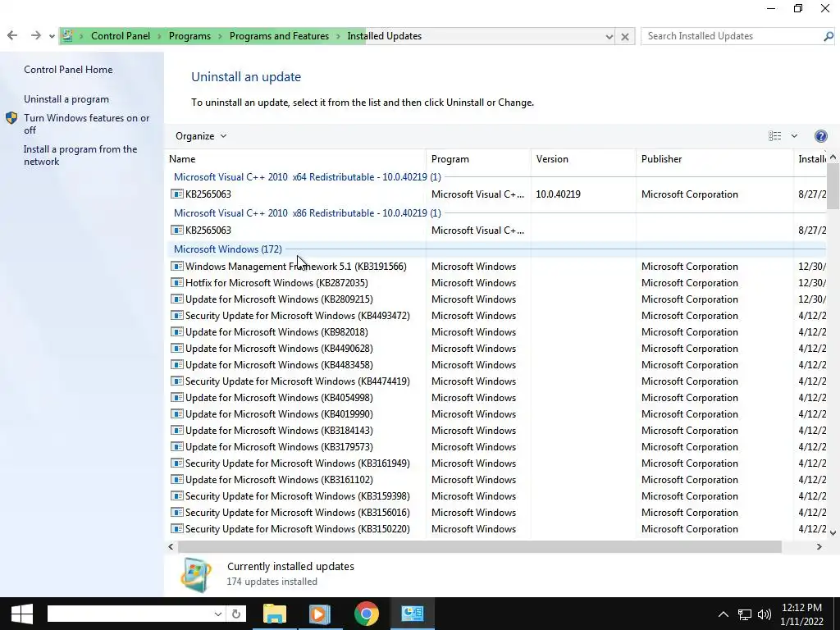Image resolution: width=840 pixels, height=630 pixels.
Task: Navigate to Programs and Features breadcrumb
Action: [279, 36]
